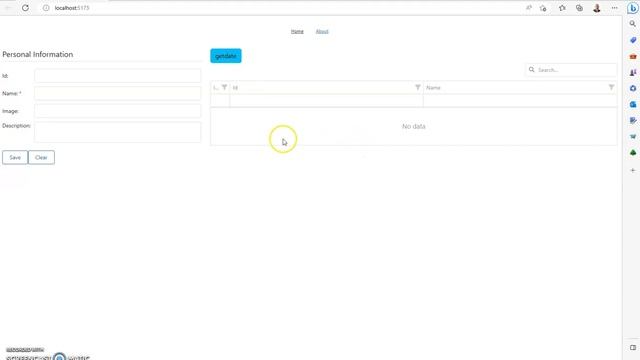Click the browser refresh button
The height and width of the screenshot is (360, 640).
click(x=25, y=8)
